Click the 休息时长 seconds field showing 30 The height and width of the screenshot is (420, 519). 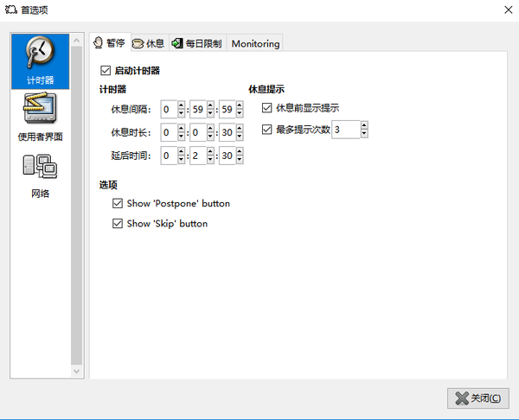pos(227,132)
